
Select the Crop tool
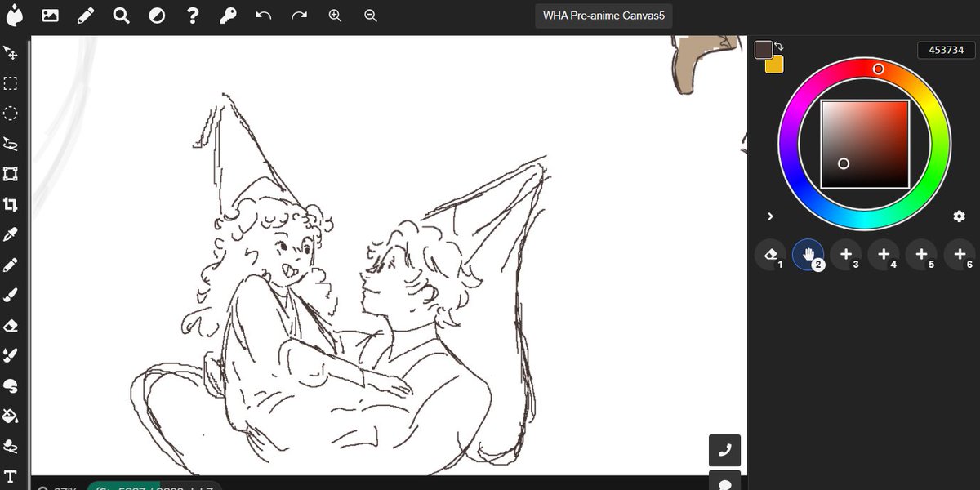(11, 204)
